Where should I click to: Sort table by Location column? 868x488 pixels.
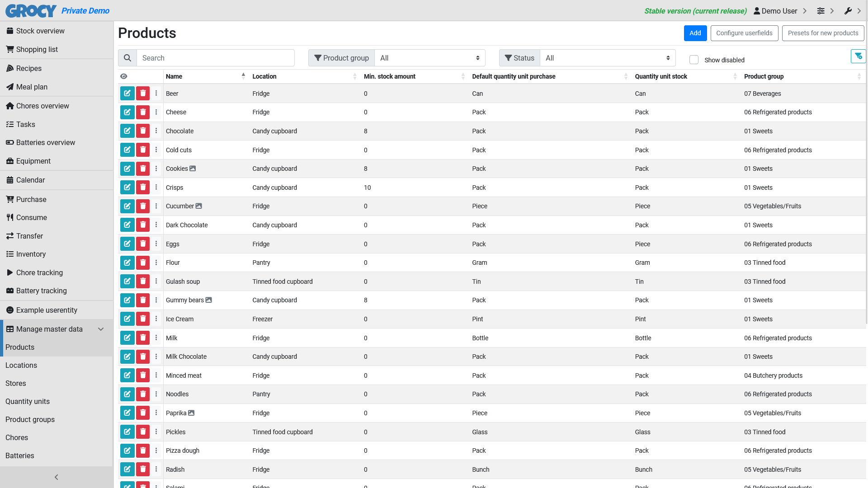[x=304, y=76]
